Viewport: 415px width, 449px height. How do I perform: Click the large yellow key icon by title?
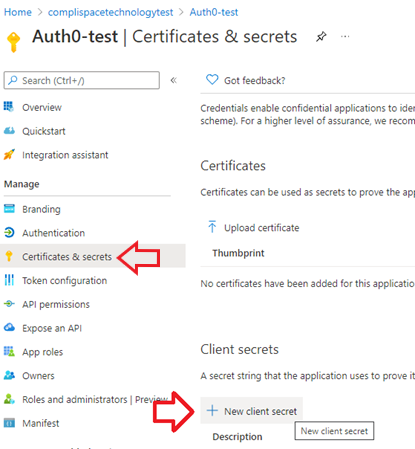click(x=13, y=42)
